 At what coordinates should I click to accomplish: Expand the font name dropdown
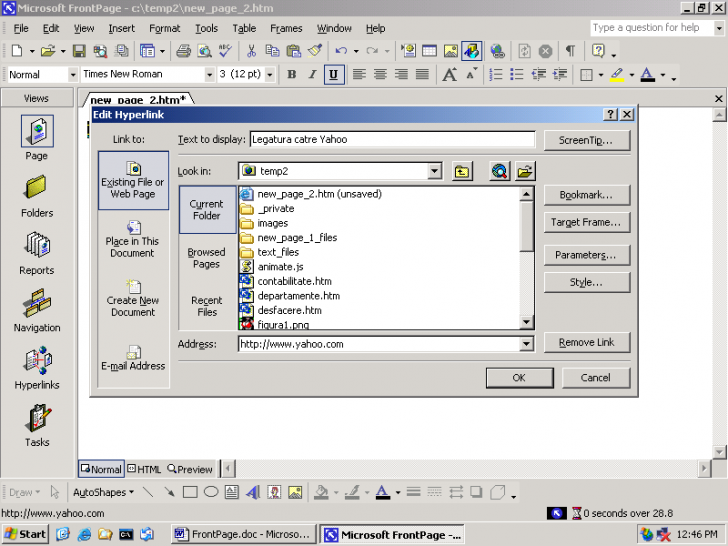tap(209, 75)
